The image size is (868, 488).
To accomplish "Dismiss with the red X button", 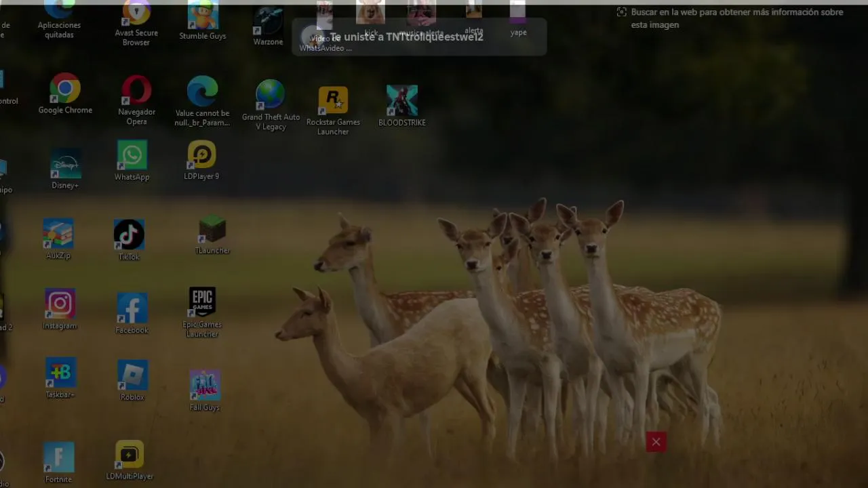I will click(x=656, y=443).
